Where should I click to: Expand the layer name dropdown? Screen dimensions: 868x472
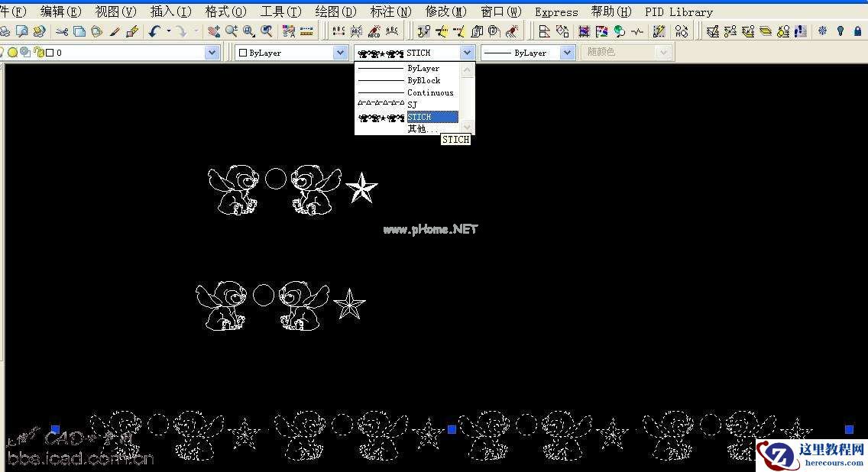[212, 53]
